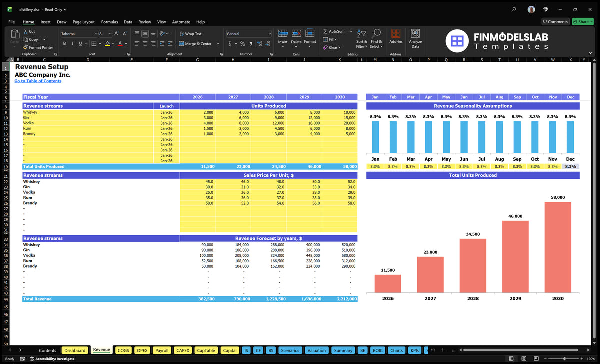Click the Orientation text angle icon
The height and width of the screenshot is (364, 600).
coord(162,34)
